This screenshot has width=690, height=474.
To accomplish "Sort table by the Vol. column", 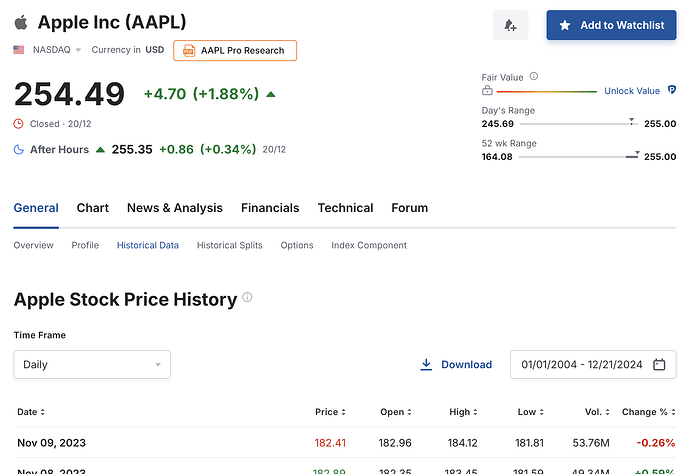I will pos(597,412).
